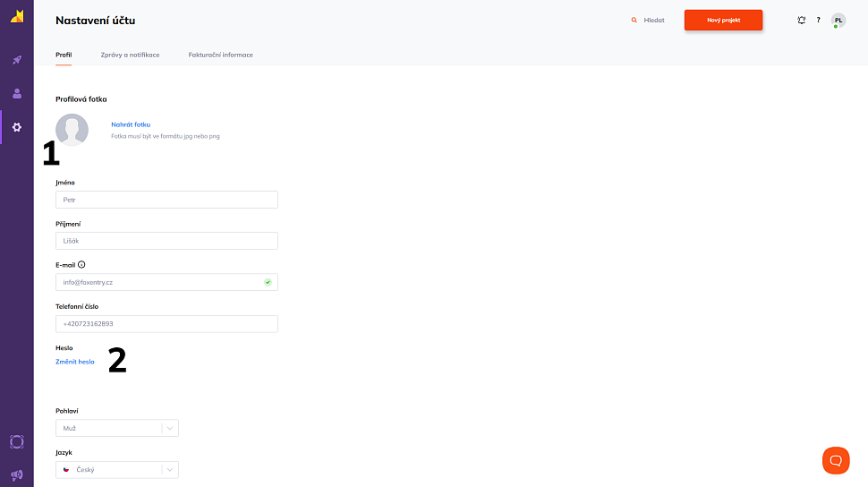Screen dimensions: 868x487
Task: Click the question mark help icon
Action: coord(818,20)
